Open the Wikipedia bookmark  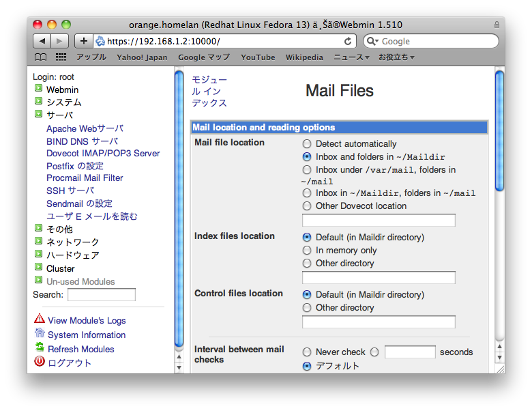[304, 57]
